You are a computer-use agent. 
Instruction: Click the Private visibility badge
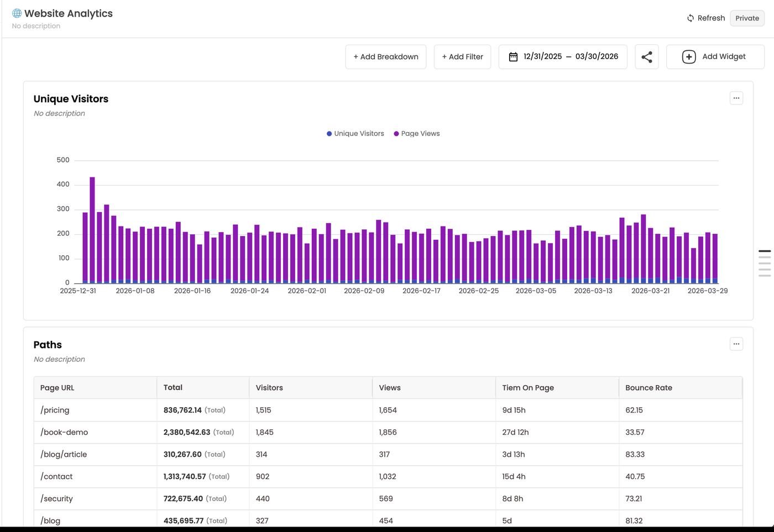pos(747,18)
